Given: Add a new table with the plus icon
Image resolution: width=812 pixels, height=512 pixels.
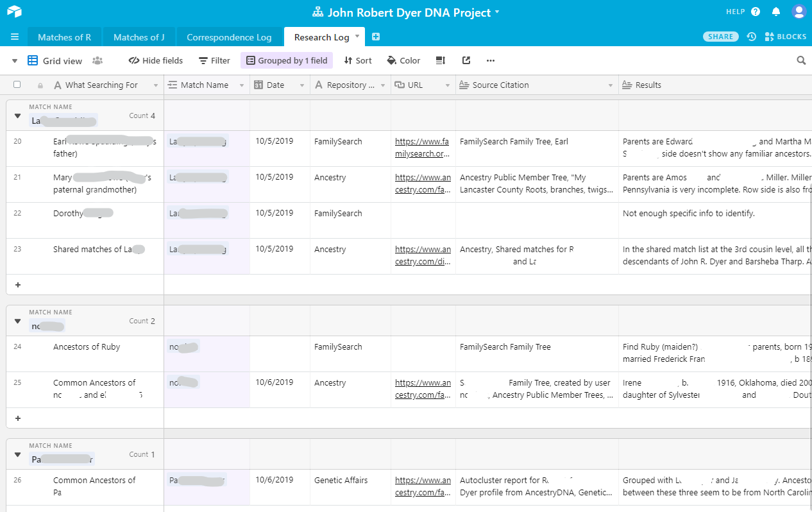Looking at the screenshot, I should [376, 37].
